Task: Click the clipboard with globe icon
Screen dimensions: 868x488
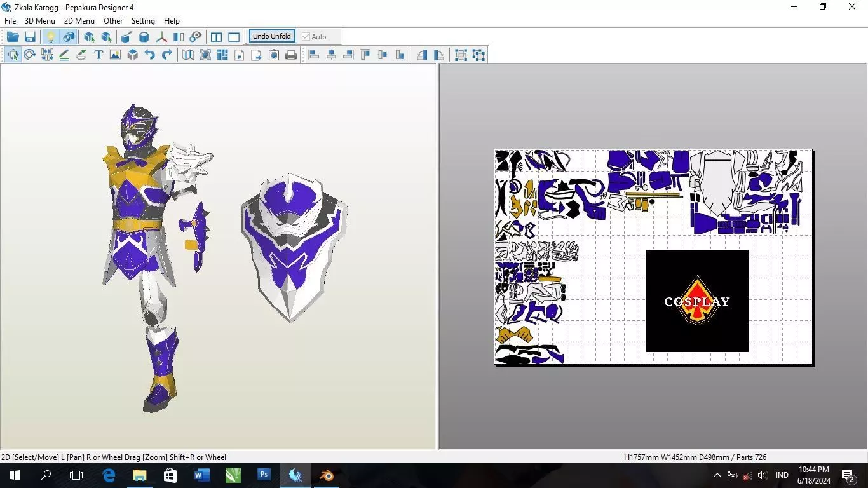Action: (274, 55)
